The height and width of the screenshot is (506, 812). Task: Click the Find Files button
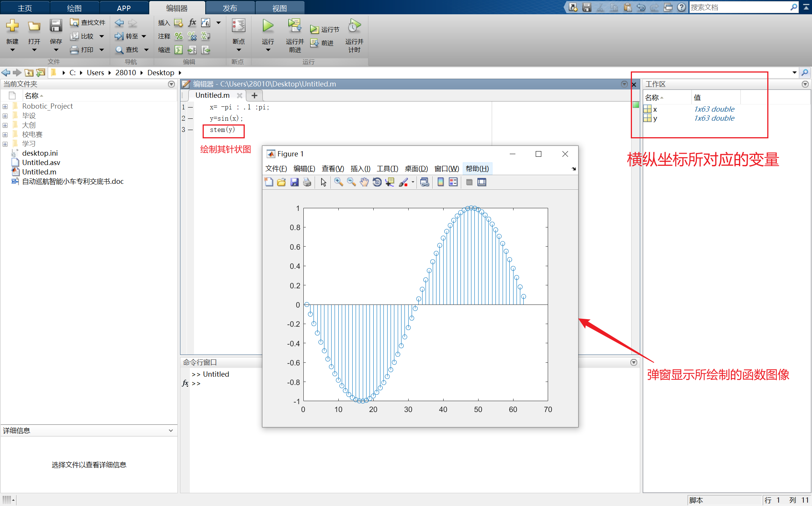[x=88, y=23]
